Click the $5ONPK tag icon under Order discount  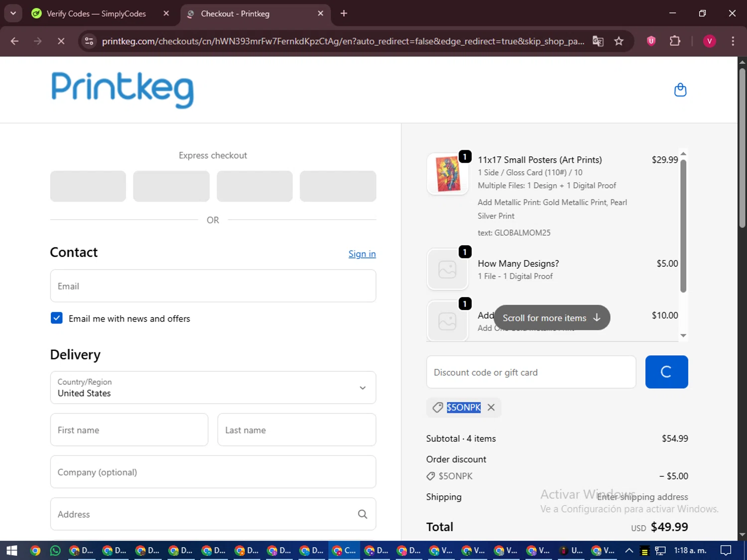coord(431,476)
